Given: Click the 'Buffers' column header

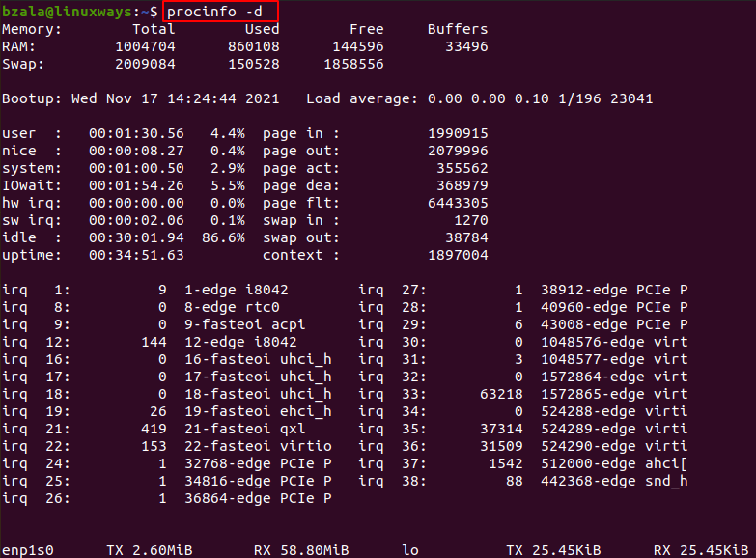Looking at the screenshot, I should pyautogui.click(x=458, y=29).
